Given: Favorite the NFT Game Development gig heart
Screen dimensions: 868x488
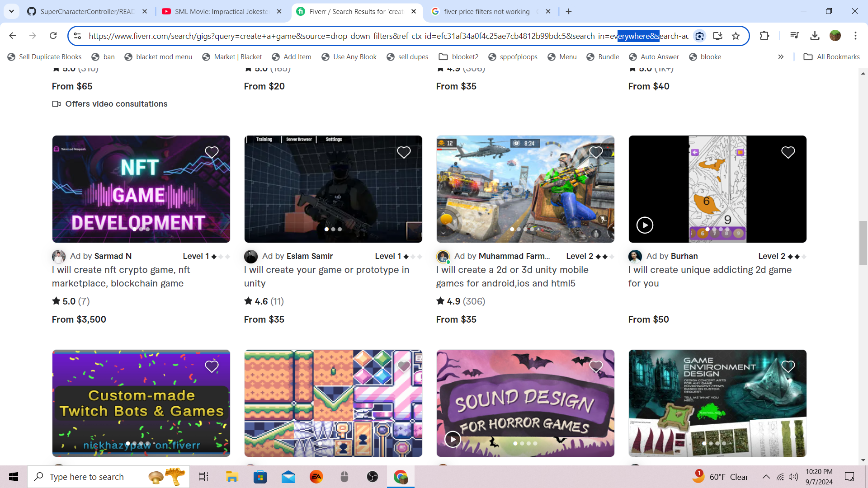Looking at the screenshot, I should click(x=212, y=153).
